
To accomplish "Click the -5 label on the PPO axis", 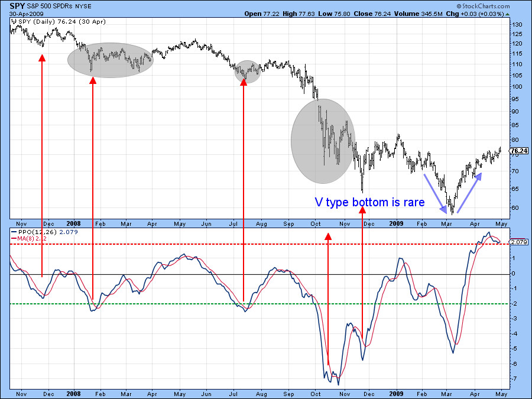I will [514, 348].
